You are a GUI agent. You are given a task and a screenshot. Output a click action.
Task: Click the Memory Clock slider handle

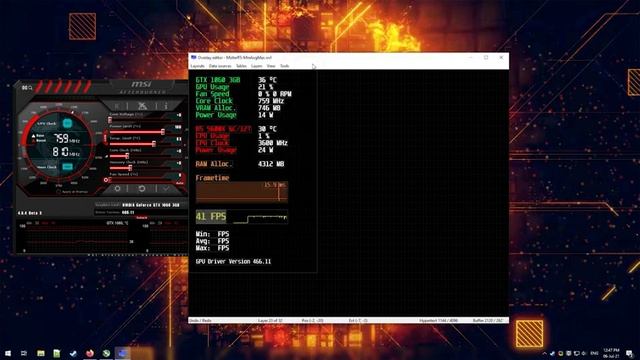[130, 168]
